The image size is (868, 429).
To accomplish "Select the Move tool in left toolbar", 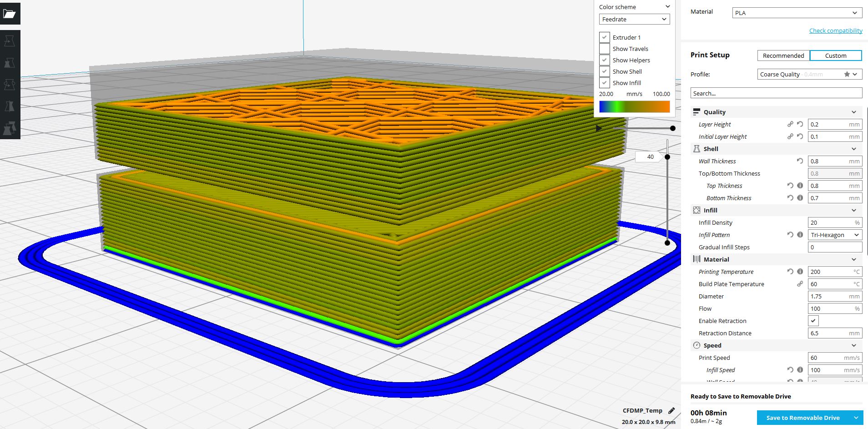I will point(10,41).
